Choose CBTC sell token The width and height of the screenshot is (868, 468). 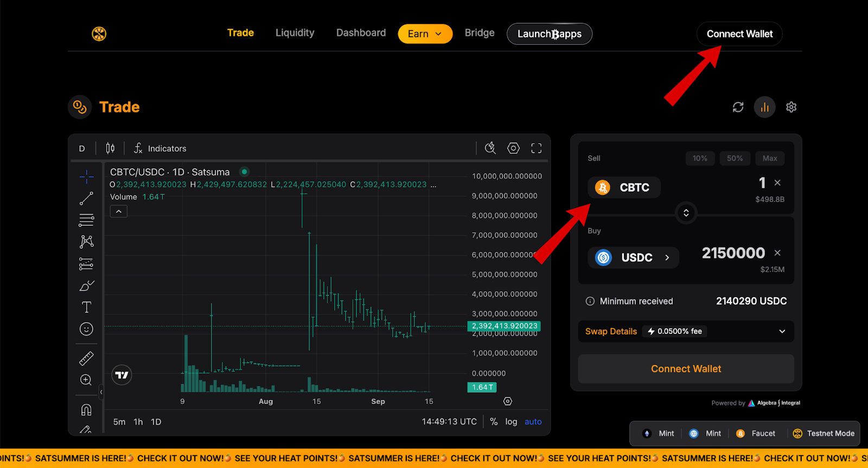pyautogui.click(x=624, y=187)
